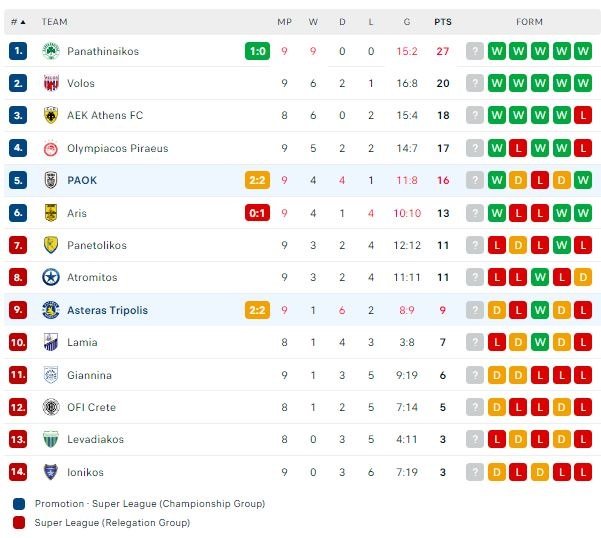Click the Panathinaikos club crest icon
The height and width of the screenshot is (538, 601).
[51, 51]
